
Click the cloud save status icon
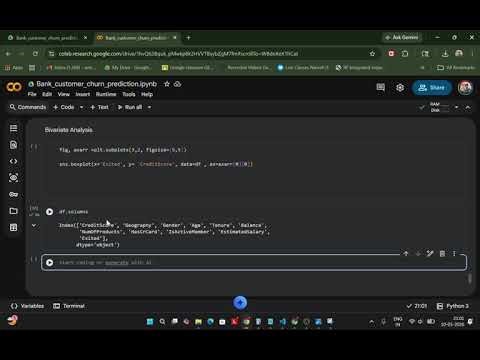pos(178,84)
